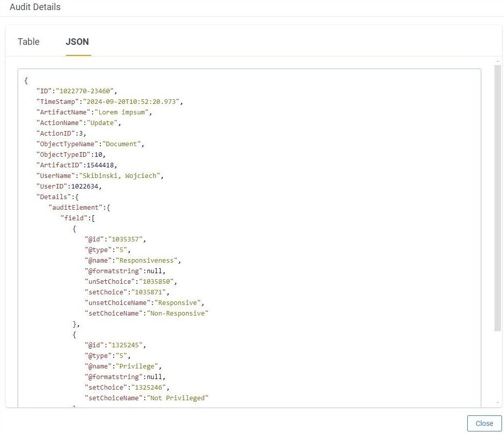Click the ArtifactID value 1544418
504x434 pixels.
(100, 165)
